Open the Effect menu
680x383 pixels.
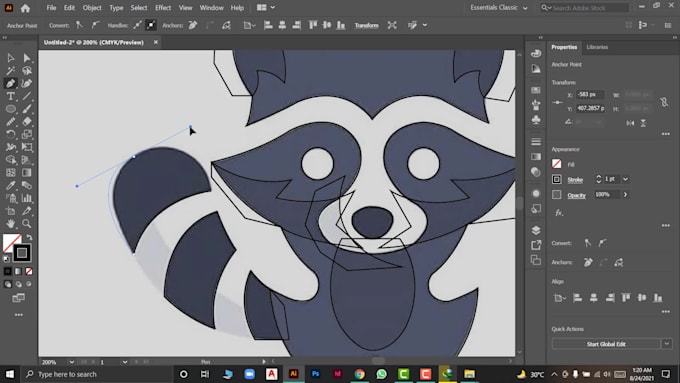(163, 7)
